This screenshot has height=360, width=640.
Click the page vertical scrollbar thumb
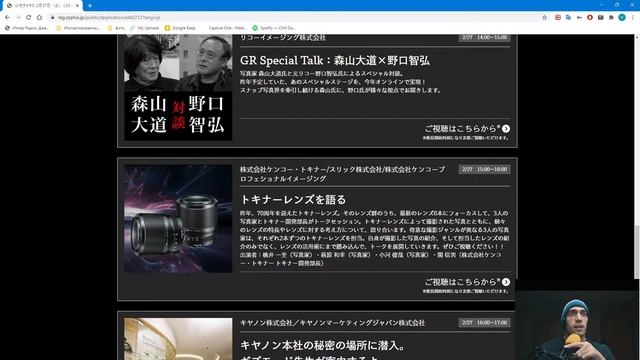click(x=636, y=252)
